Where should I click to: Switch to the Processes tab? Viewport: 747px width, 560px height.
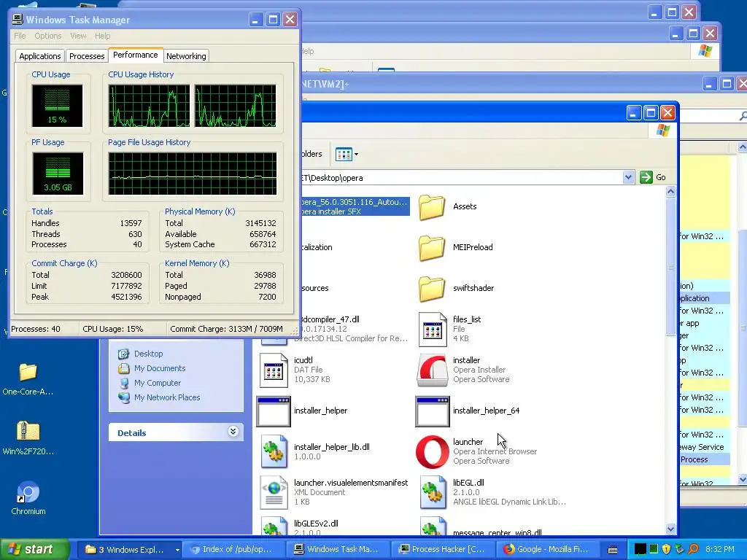pos(87,55)
